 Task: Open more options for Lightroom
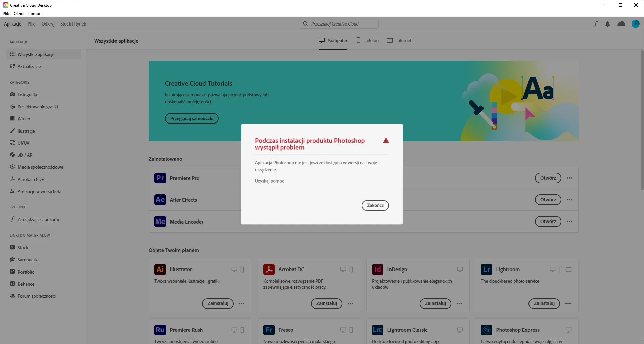[x=568, y=304]
